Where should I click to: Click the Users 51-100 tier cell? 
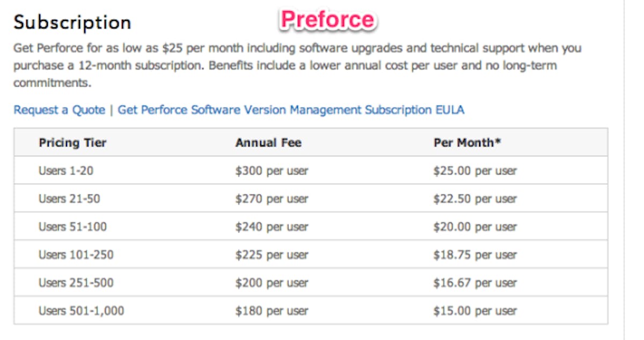tap(72, 227)
